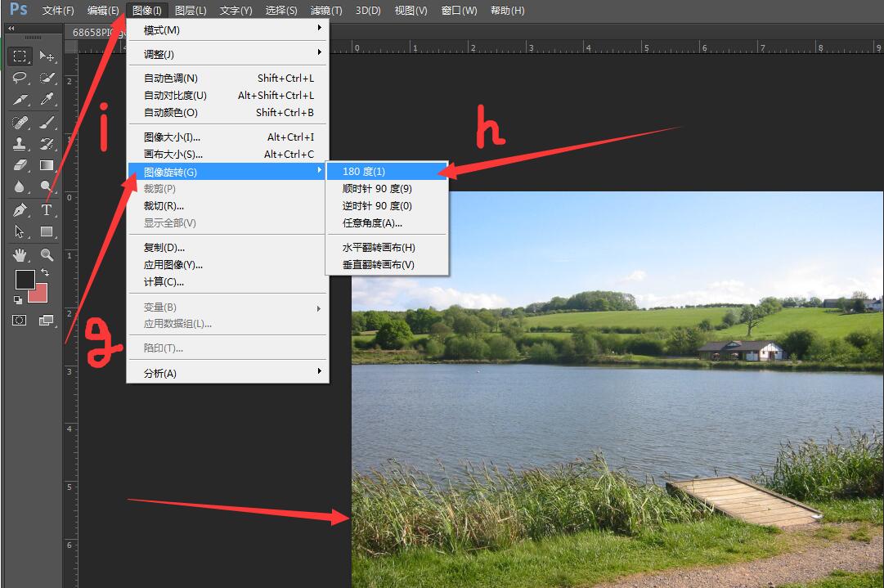Choose 计算(C)... menu item
Viewport: 884px width, 588px height.
(228, 282)
